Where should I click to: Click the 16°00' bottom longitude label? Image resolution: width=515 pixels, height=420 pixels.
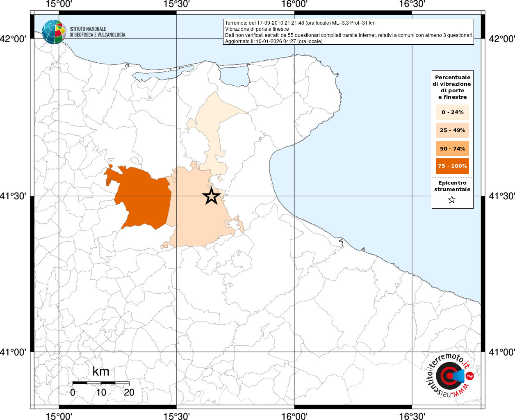pyautogui.click(x=294, y=416)
